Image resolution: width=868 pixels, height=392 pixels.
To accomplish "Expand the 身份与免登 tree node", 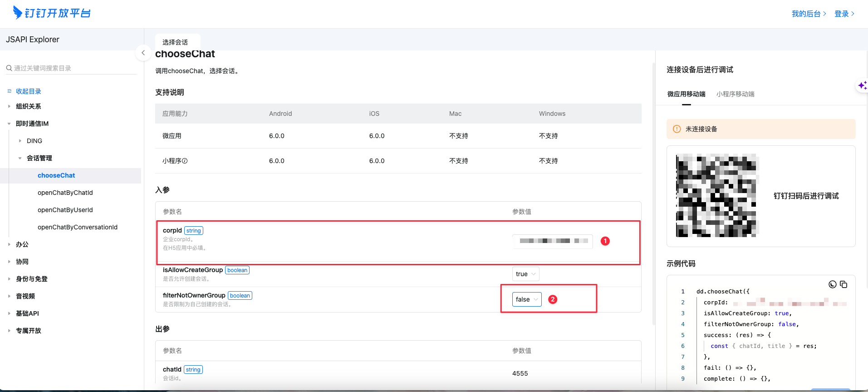I will [9, 279].
